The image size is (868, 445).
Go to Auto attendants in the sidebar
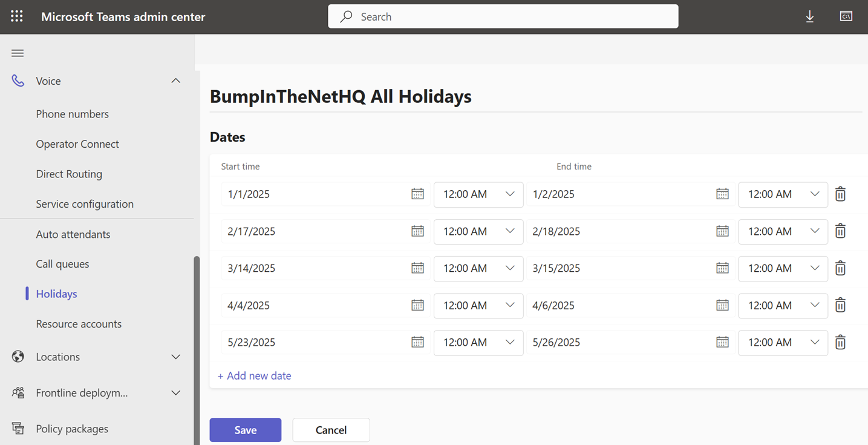point(73,234)
